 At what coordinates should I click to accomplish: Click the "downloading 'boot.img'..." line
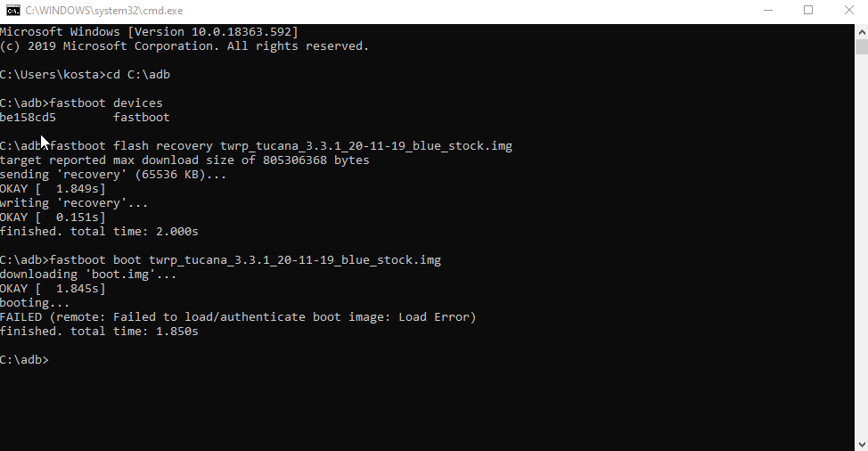(x=88, y=275)
